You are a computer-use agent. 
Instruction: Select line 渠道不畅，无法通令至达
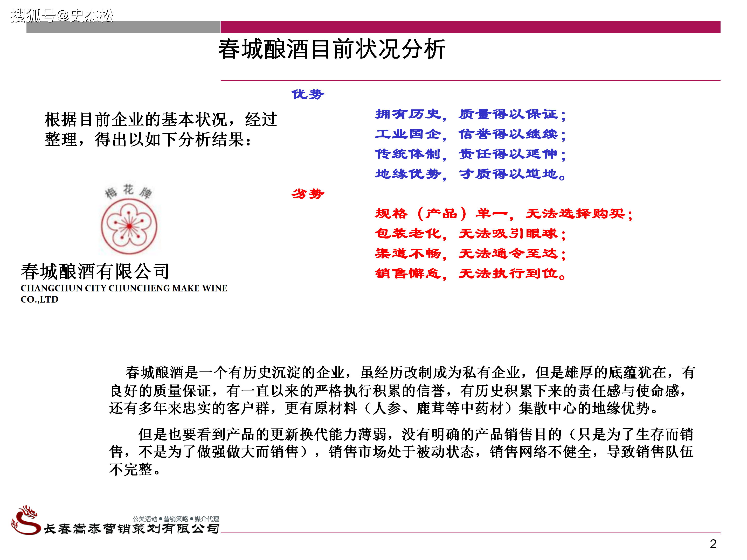[471, 254]
